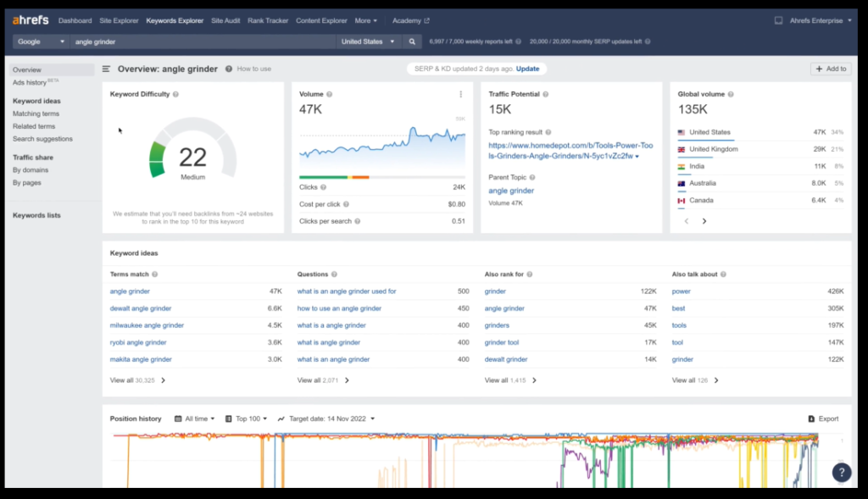Open Questions info icon
The width and height of the screenshot is (868, 499).
point(334,274)
